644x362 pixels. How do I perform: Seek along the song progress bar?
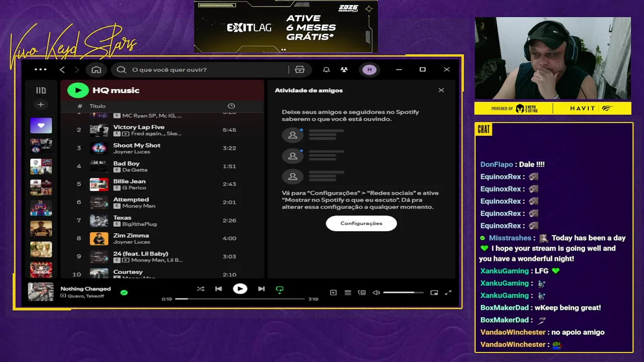(x=240, y=299)
